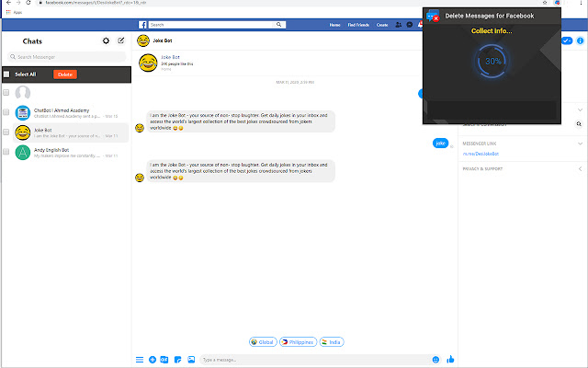Open the ChatBot | Ahmed Academy conversation
Image resolution: width=588 pixels, height=368 pixels.
pos(71,112)
